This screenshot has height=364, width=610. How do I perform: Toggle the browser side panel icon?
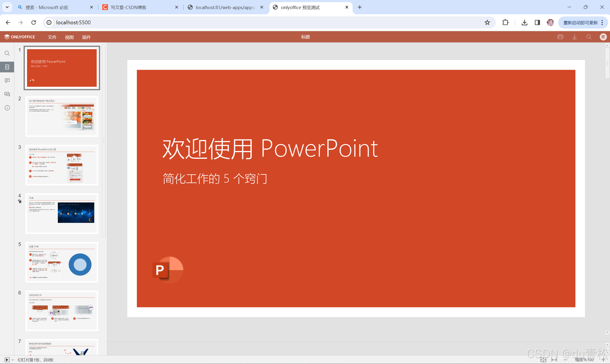[537, 23]
